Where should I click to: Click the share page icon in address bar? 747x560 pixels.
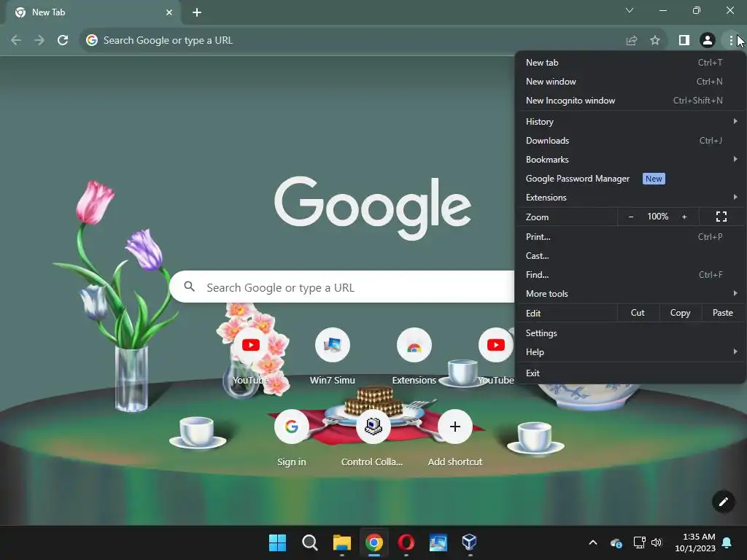[631, 41]
